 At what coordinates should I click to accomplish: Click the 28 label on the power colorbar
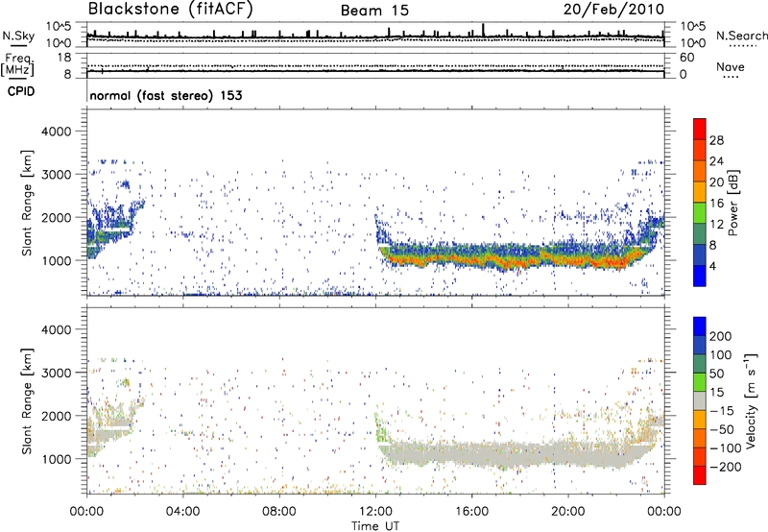pyautogui.click(x=716, y=140)
